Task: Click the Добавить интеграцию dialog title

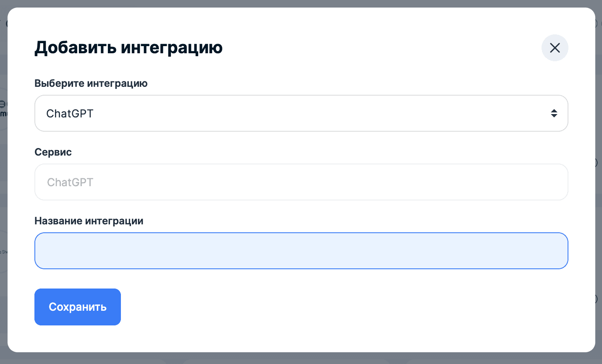Action: coord(128,47)
